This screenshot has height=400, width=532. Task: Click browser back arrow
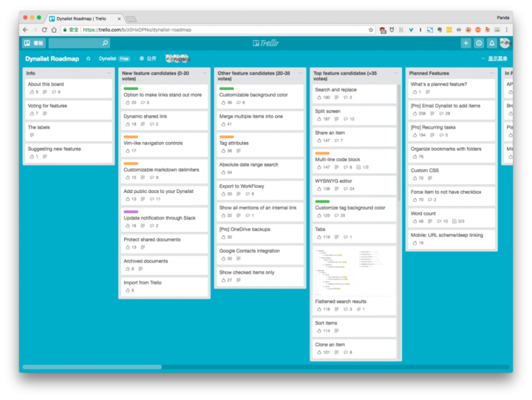pyautogui.click(x=25, y=30)
